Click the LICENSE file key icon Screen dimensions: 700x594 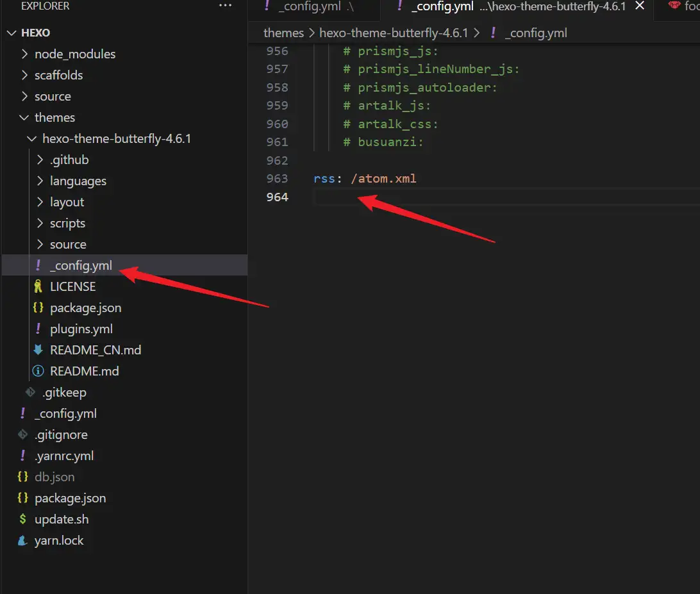pyautogui.click(x=38, y=286)
